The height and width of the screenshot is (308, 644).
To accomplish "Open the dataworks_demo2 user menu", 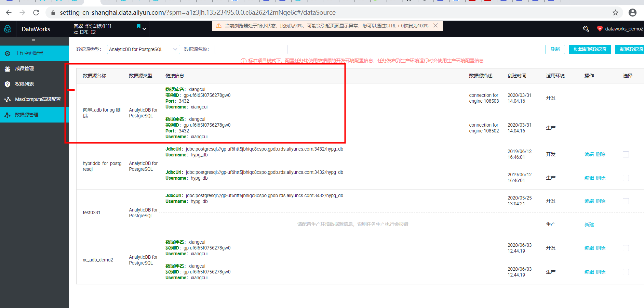I will [624, 29].
